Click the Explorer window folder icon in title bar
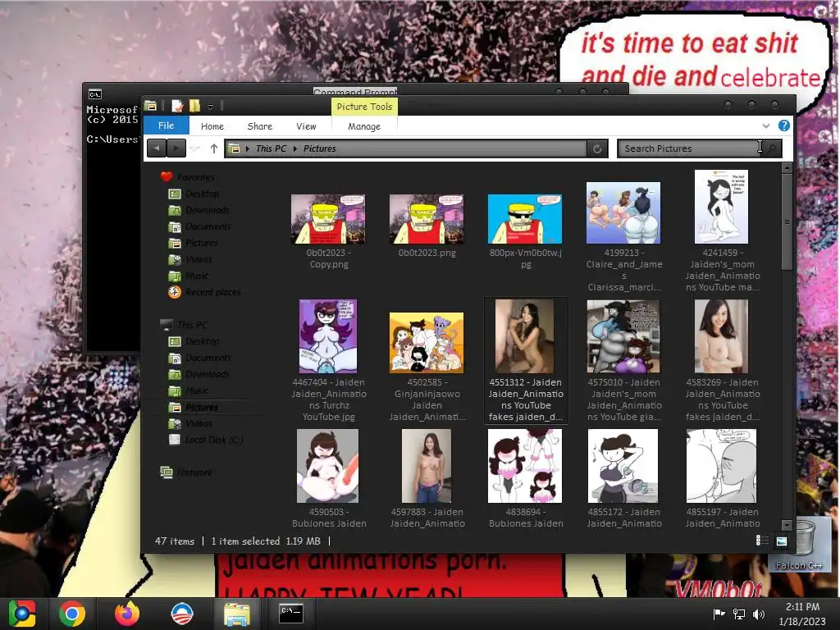The height and width of the screenshot is (630, 840). click(x=151, y=106)
